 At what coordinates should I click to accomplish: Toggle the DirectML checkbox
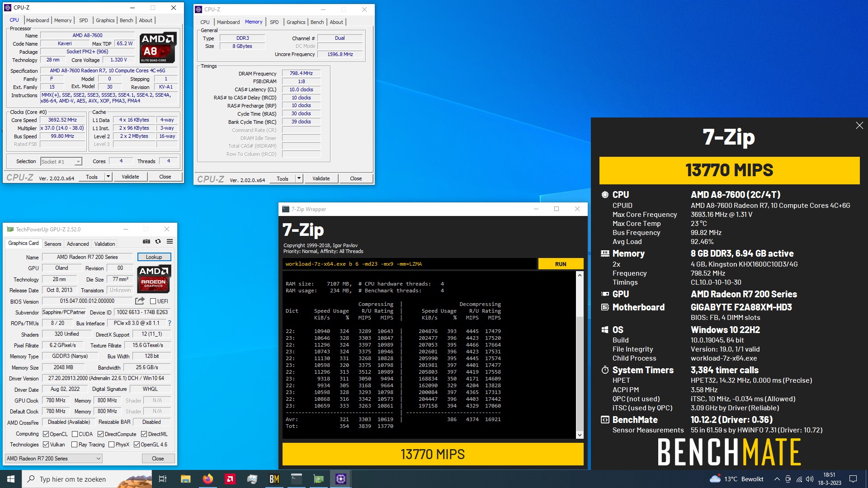click(x=144, y=434)
